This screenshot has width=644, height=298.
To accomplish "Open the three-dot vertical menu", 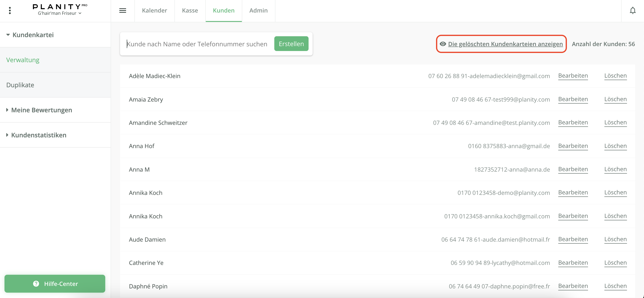I will [x=10, y=11].
